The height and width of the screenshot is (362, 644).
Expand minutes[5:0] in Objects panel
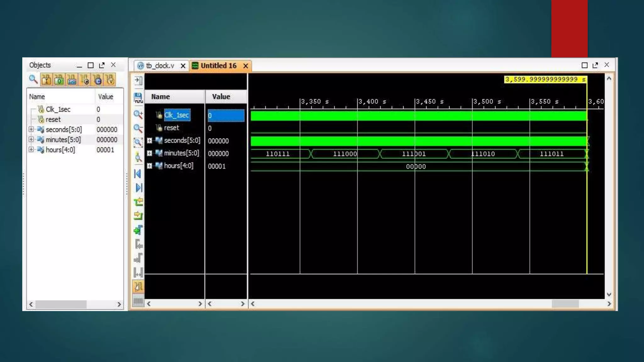tap(31, 140)
